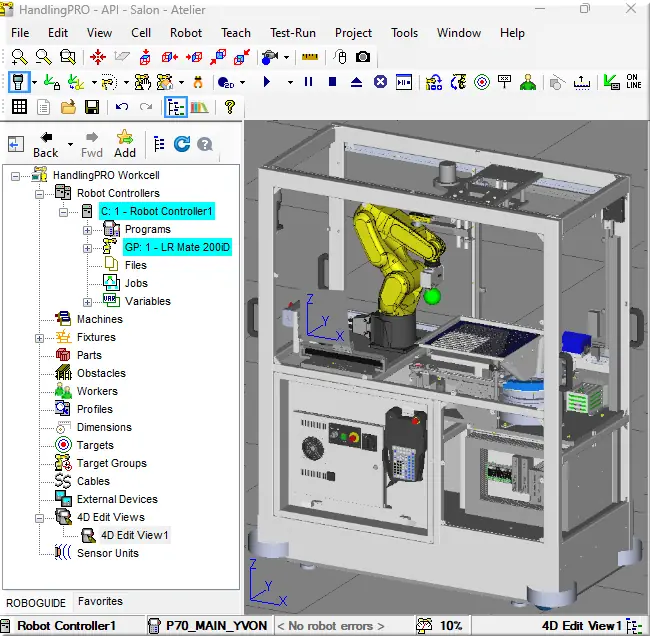This screenshot has width=650, height=636.
Task: Click the P70_MAIN_YVON program in status bar
Action: pos(216,625)
